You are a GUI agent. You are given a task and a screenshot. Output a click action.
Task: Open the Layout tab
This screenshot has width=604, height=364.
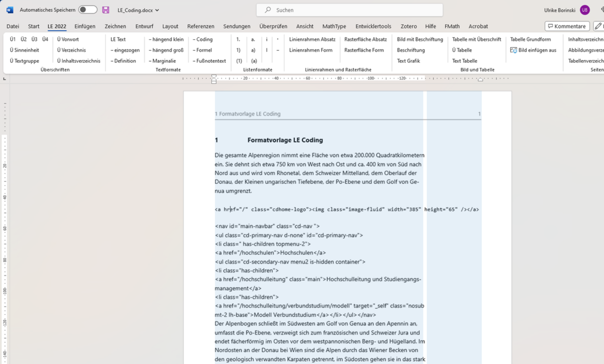coord(170,27)
